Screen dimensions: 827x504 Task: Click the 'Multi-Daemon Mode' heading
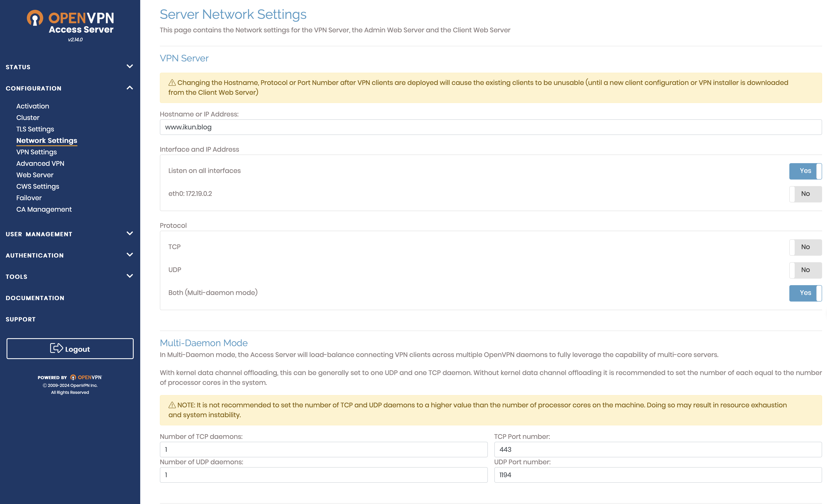pos(203,343)
